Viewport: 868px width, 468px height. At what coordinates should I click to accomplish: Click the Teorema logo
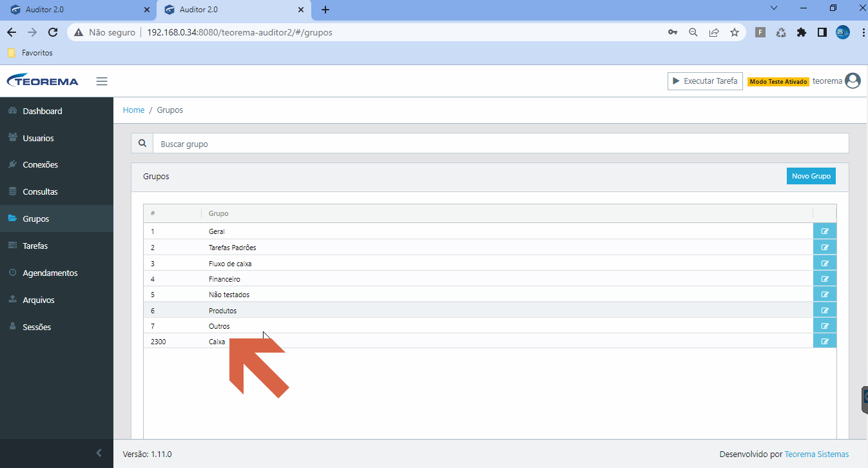[43, 81]
